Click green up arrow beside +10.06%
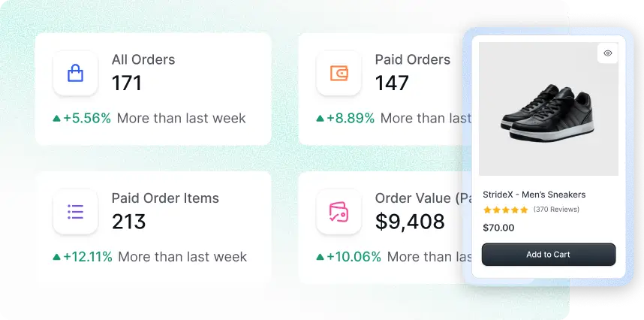 click(x=320, y=257)
